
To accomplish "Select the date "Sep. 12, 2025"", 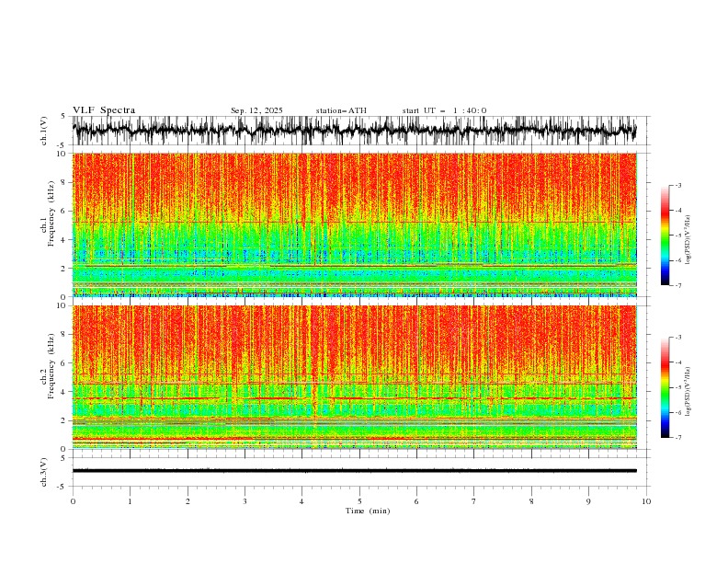I will point(256,110).
